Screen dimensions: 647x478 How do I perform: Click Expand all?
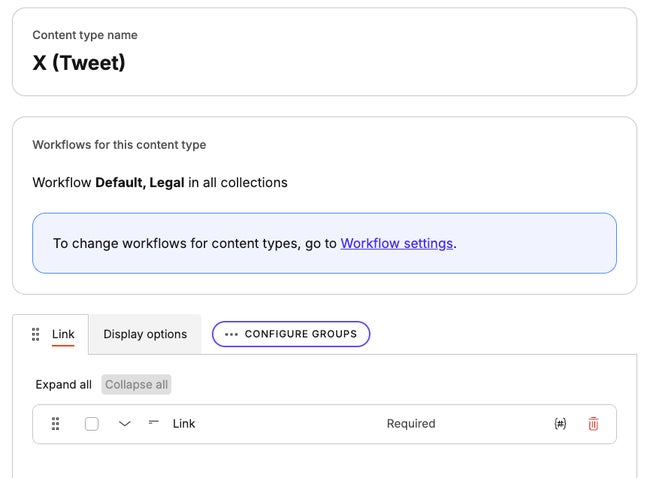[x=64, y=385]
